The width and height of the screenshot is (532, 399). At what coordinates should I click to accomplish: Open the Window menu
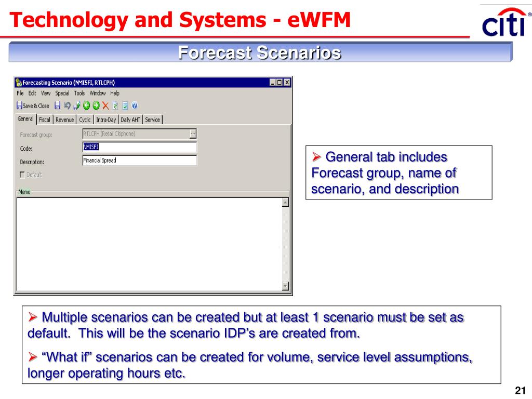pos(98,94)
